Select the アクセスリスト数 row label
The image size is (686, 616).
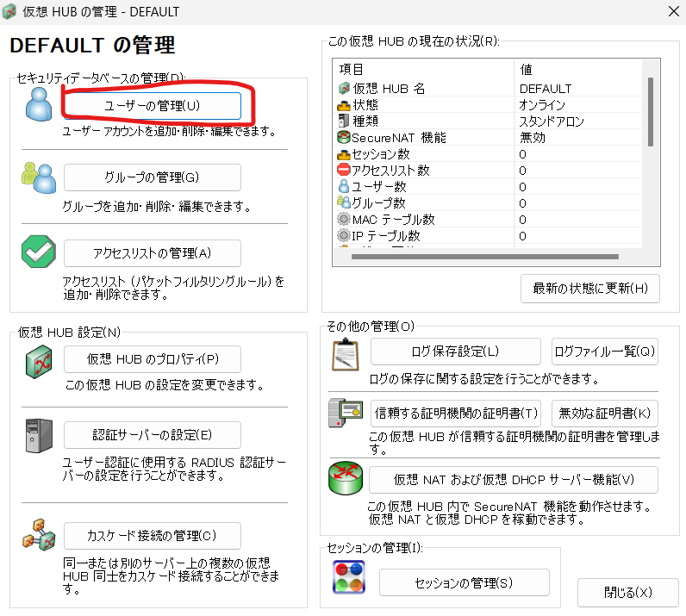[x=390, y=171]
